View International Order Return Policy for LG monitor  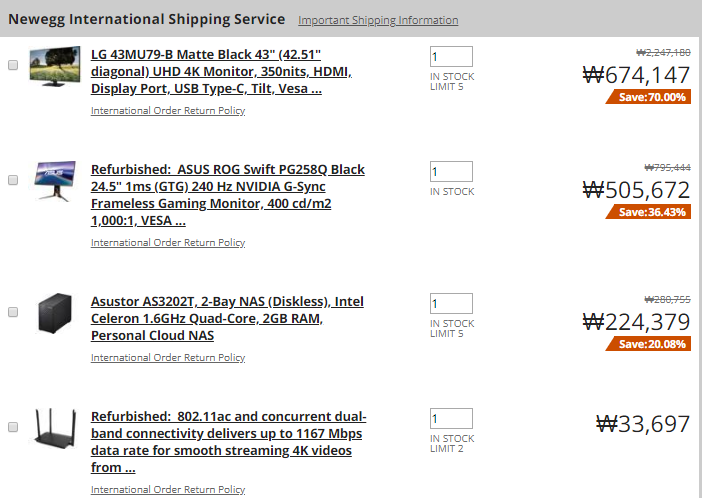[168, 110]
